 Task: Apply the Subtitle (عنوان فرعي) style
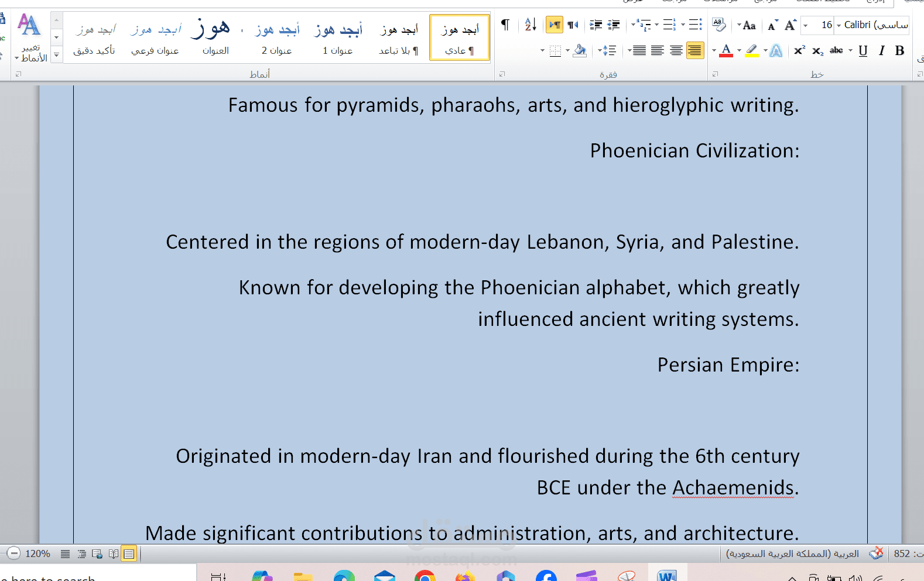tap(155, 37)
